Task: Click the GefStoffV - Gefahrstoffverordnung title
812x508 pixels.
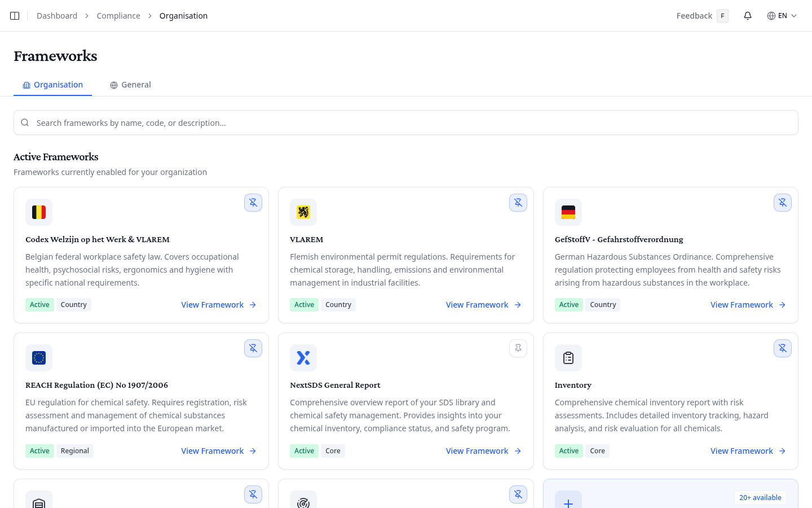Action: coord(619,239)
